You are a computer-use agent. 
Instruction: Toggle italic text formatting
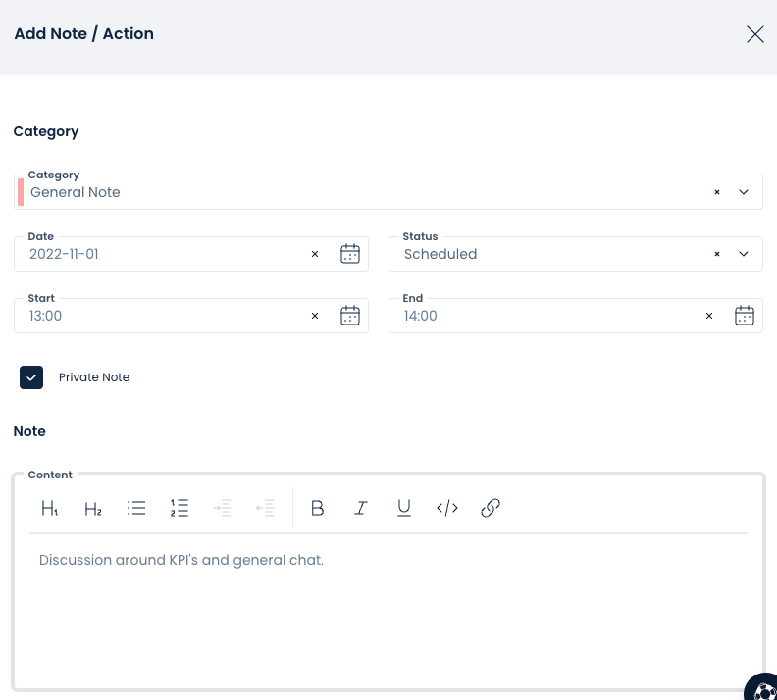click(x=361, y=508)
